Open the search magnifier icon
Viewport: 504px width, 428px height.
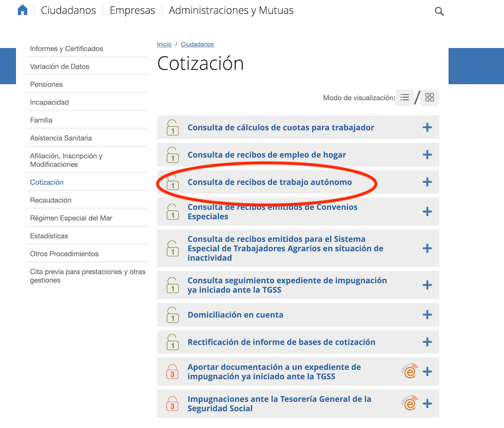439,11
